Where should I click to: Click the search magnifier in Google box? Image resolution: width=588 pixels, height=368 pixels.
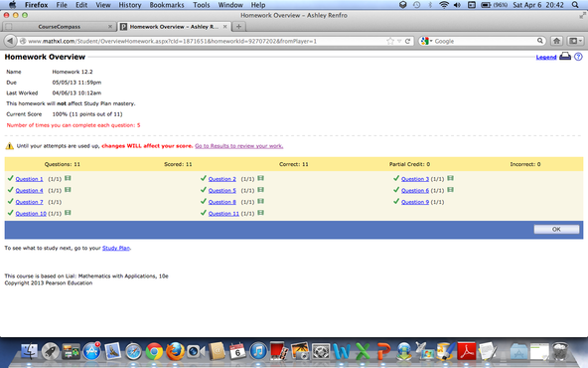click(540, 41)
